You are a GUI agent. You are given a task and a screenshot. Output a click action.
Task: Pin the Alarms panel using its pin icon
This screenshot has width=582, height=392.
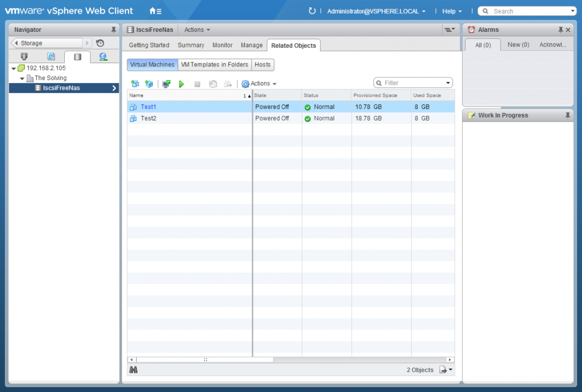click(x=562, y=29)
